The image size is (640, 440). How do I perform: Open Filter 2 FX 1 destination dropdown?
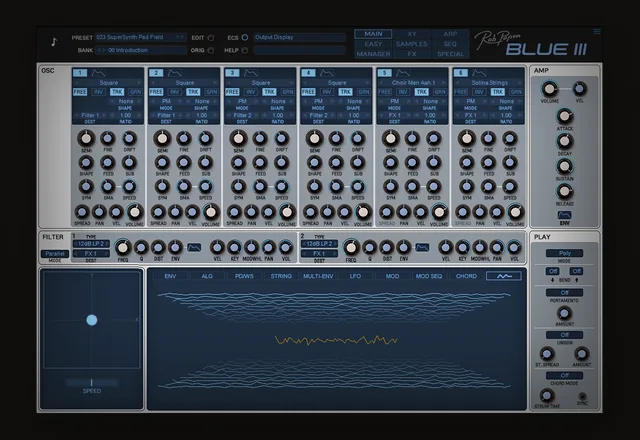(x=319, y=253)
